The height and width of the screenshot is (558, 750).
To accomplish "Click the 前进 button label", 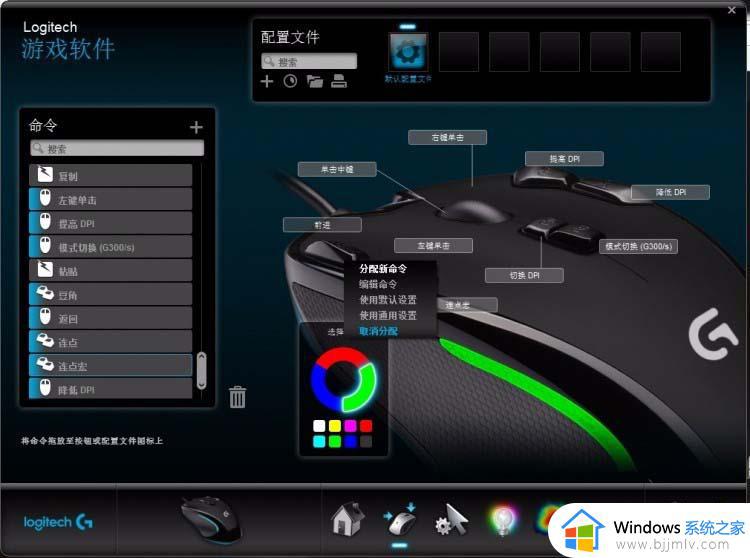I will [x=322, y=225].
